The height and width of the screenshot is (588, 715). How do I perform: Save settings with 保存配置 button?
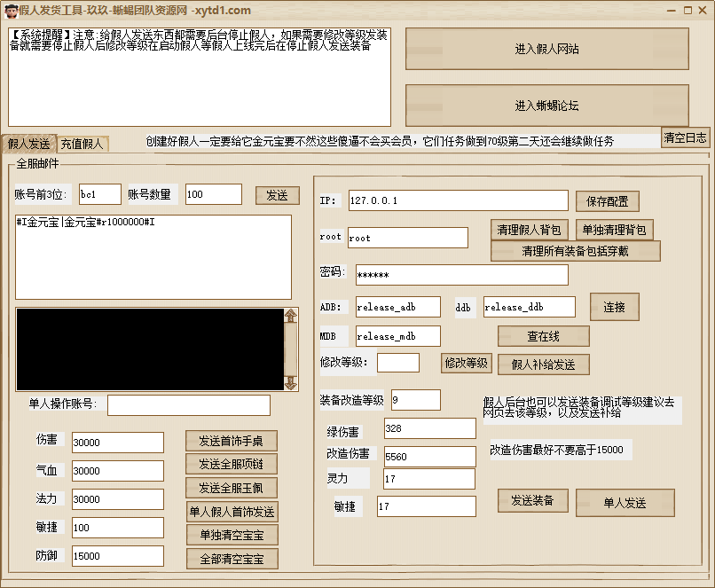point(608,201)
